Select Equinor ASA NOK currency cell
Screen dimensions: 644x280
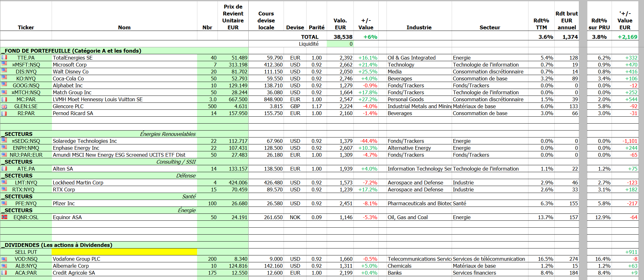tap(295, 217)
